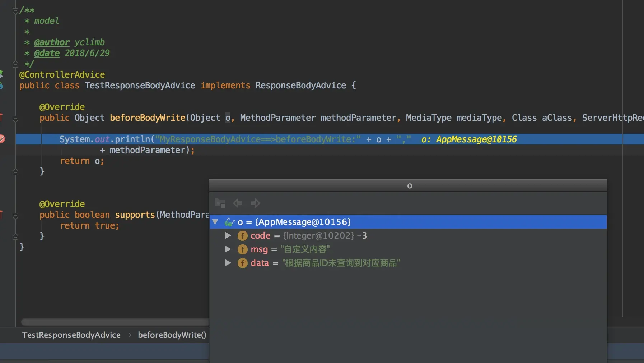The width and height of the screenshot is (644, 363).
Task: Click the editor's horizontal scrollbar
Action: pos(115,322)
